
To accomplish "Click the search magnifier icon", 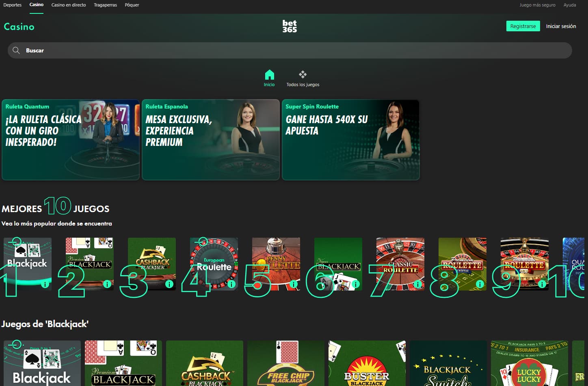I will coord(16,50).
